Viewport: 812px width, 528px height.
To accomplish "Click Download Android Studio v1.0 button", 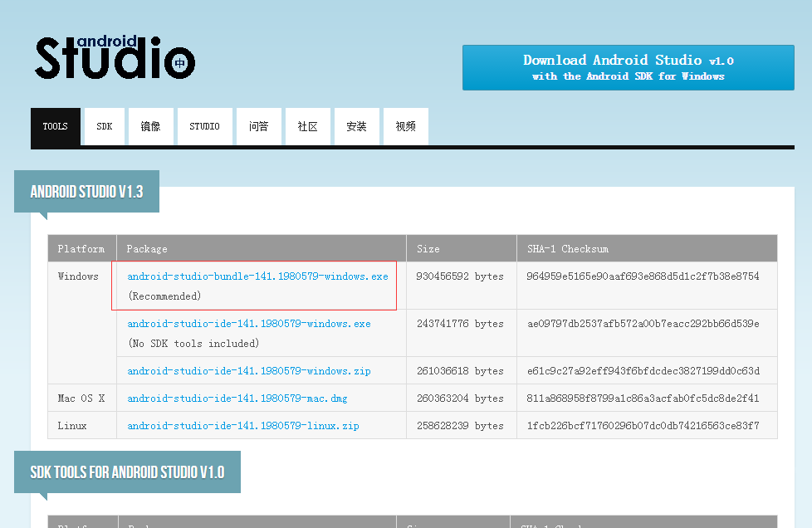I will click(629, 68).
